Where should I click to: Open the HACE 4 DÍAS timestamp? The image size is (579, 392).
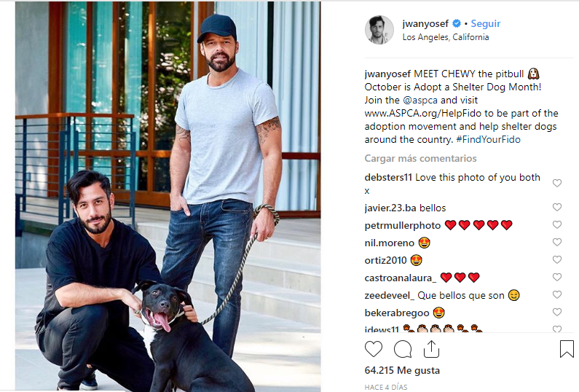[x=386, y=387]
